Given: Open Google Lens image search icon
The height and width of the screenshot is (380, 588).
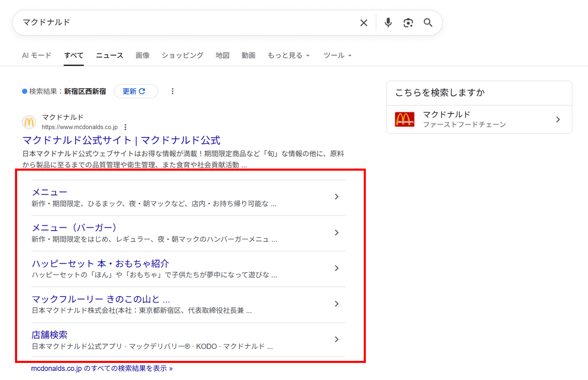Looking at the screenshot, I should tap(408, 23).
